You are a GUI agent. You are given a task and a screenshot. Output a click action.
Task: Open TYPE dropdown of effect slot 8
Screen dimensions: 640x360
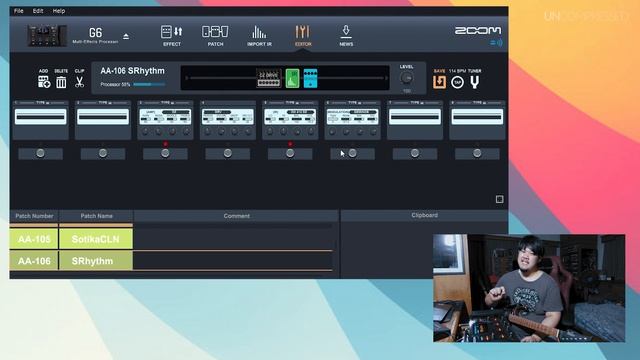[x=478, y=102]
